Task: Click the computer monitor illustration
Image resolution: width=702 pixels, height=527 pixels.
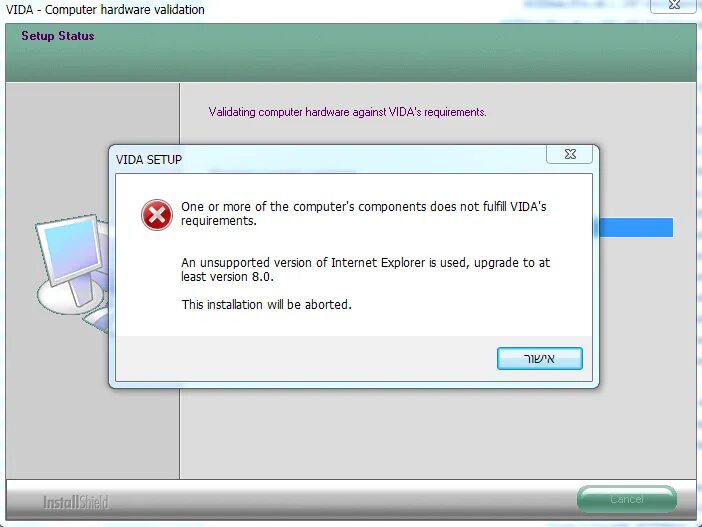Action: (x=72, y=257)
